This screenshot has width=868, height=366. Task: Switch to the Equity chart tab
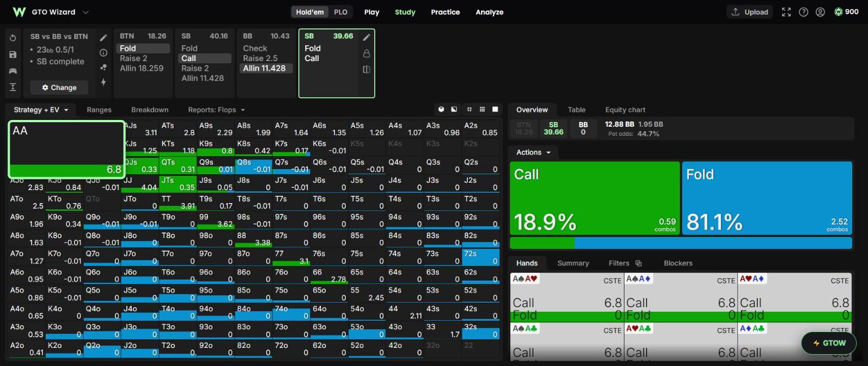point(625,110)
